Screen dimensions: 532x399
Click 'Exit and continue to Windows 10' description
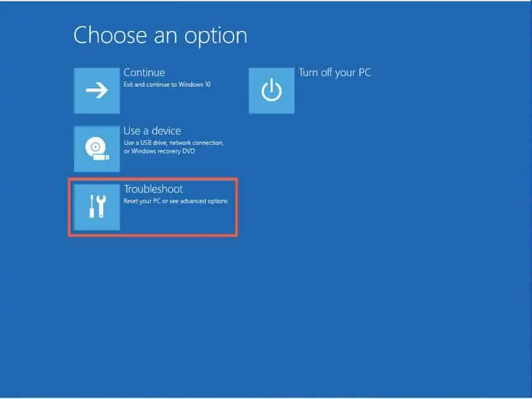[x=167, y=85]
